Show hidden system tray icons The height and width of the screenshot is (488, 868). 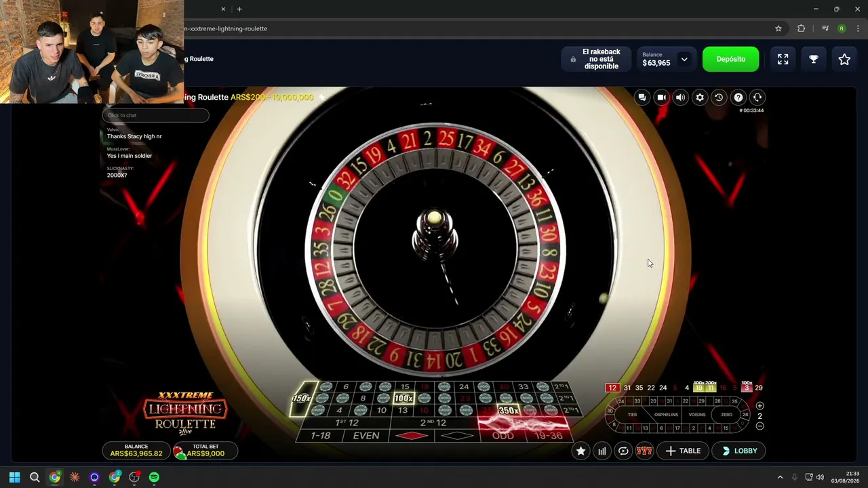(x=780, y=477)
